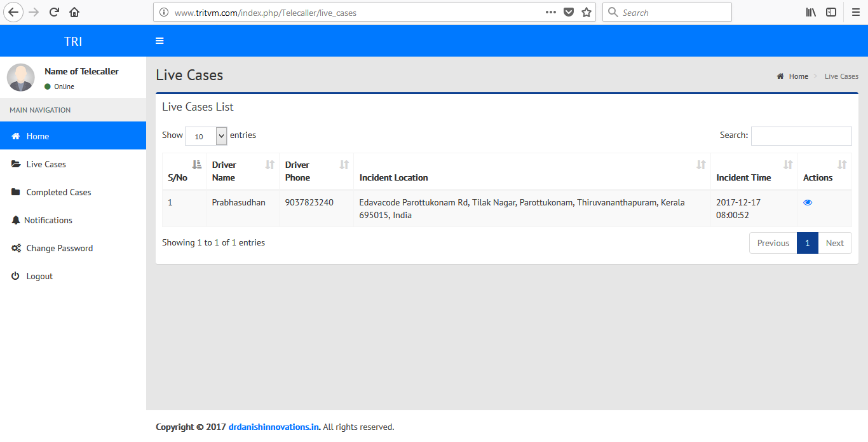This screenshot has height=442, width=868.
Task: Toggle the browser sidebar view icon
Action: [x=831, y=12]
